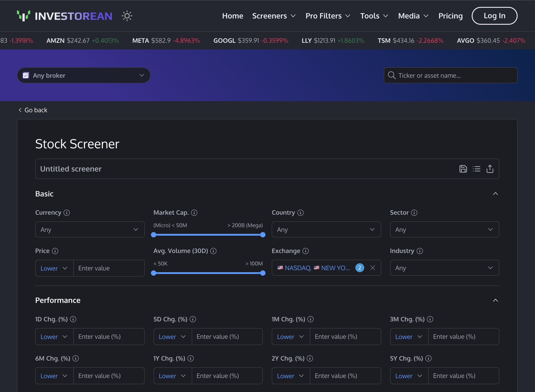Click the share/export screener icon
Viewport: 535px width, 392px height.
[x=490, y=169]
